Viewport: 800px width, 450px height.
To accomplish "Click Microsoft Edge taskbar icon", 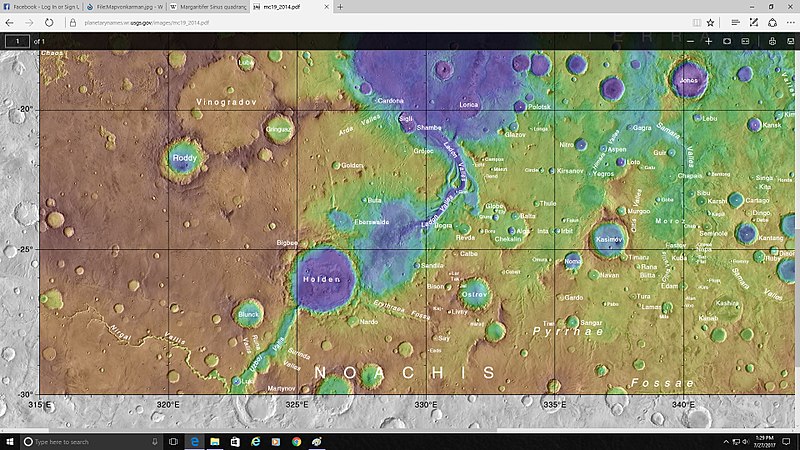I will (194, 441).
